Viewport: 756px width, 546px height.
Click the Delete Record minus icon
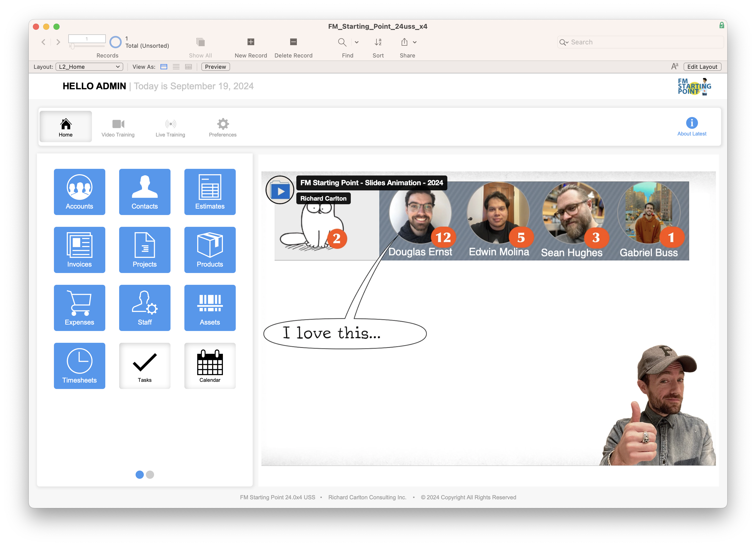click(x=293, y=42)
